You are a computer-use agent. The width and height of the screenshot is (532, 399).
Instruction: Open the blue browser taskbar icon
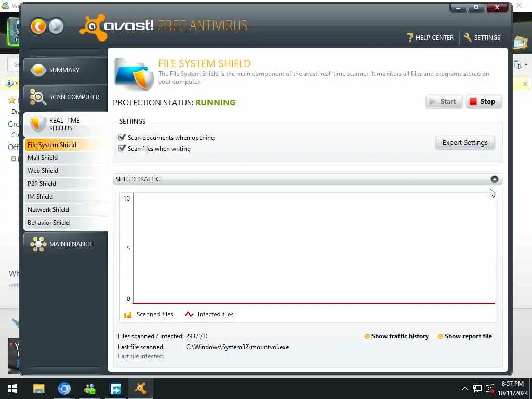(x=64, y=389)
